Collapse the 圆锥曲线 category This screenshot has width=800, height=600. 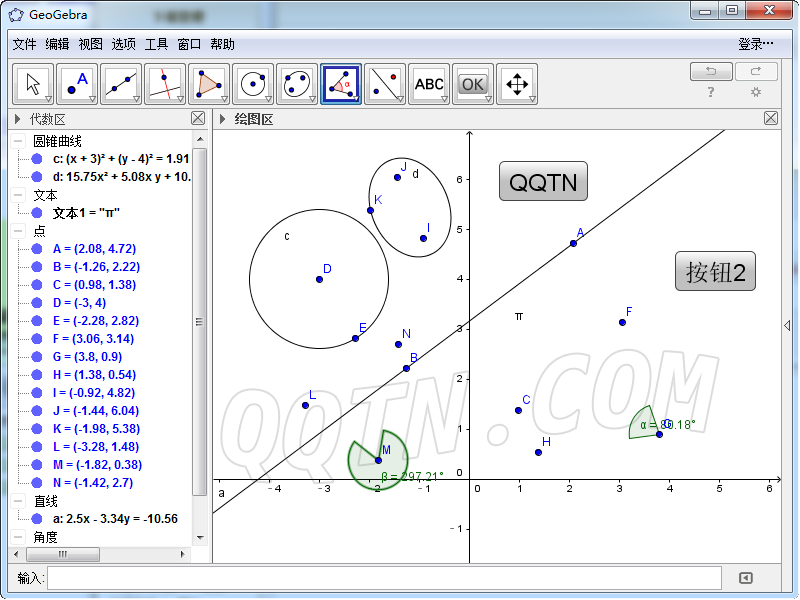[x=18, y=141]
